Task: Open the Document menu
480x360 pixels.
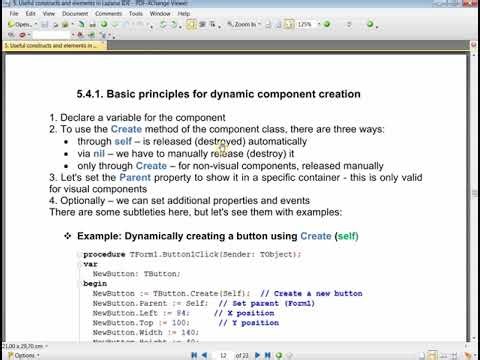Action: tap(75, 14)
